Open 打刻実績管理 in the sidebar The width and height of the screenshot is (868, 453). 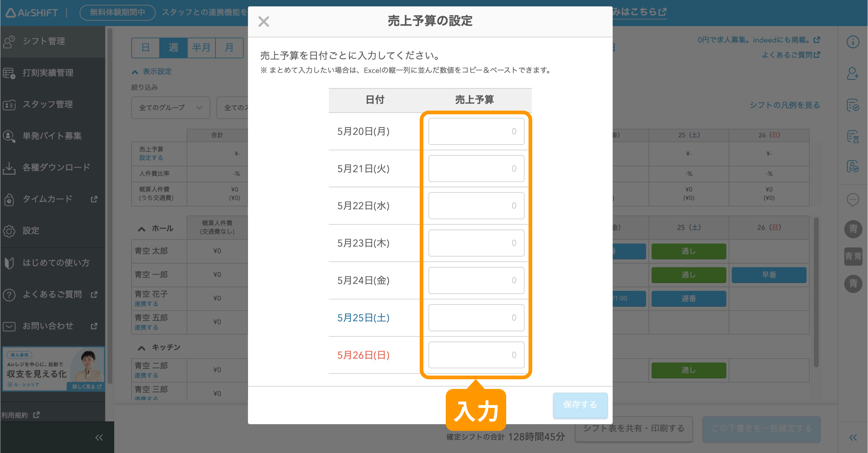(53, 73)
